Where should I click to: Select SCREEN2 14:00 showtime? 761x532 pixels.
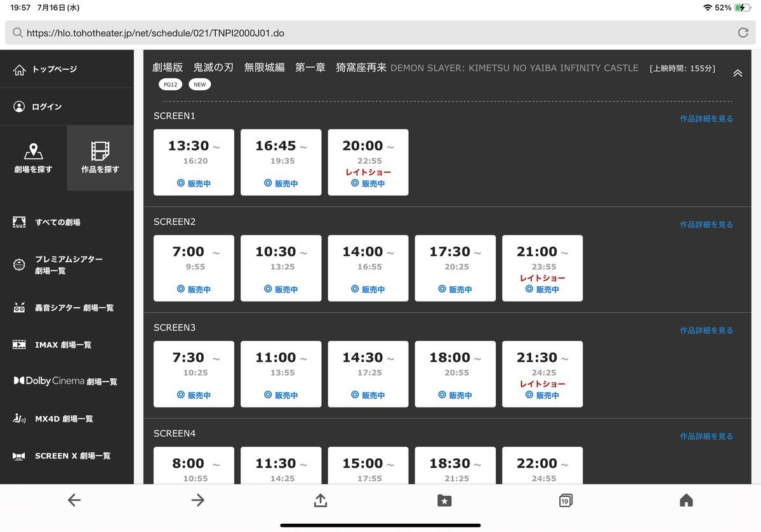(x=368, y=268)
